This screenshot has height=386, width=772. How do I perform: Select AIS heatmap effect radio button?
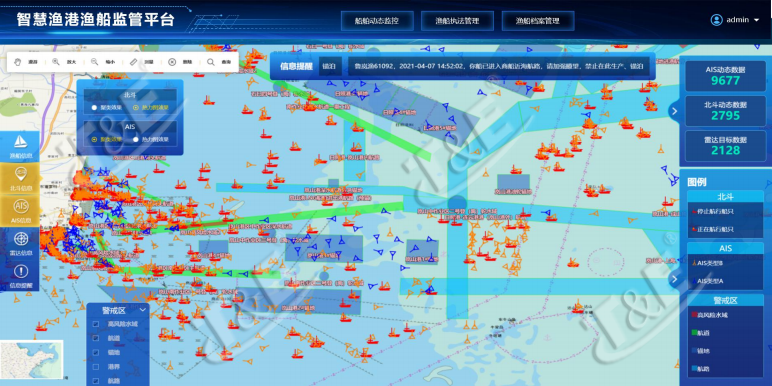pos(136,139)
